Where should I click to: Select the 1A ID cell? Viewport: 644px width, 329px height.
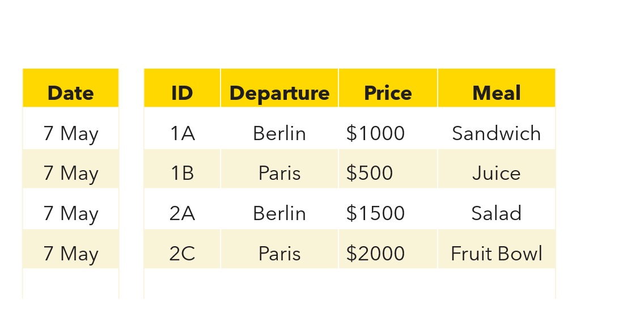click(182, 129)
